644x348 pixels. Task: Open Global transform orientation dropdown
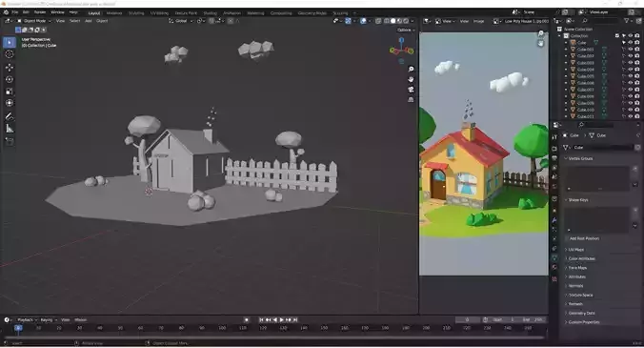point(181,21)
